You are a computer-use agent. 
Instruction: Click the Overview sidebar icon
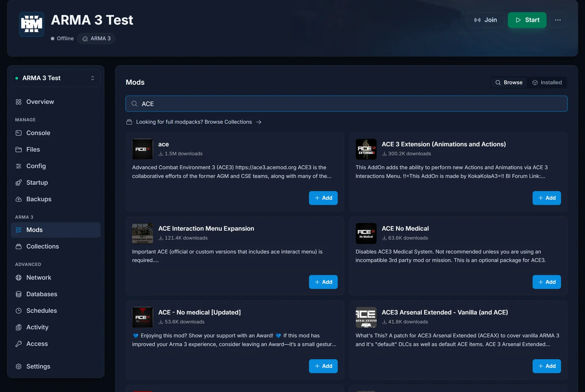coord(19,102)
